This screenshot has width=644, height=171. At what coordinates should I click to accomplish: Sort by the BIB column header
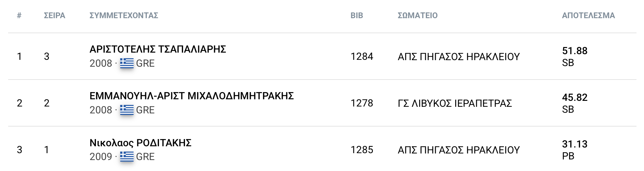pyautogui.click(x=357, y=15)
